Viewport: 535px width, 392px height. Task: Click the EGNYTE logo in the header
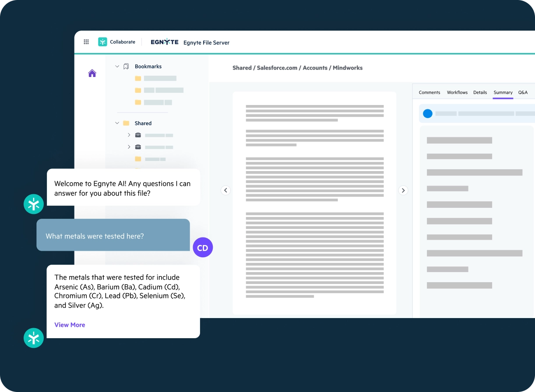tap(164, 42)
